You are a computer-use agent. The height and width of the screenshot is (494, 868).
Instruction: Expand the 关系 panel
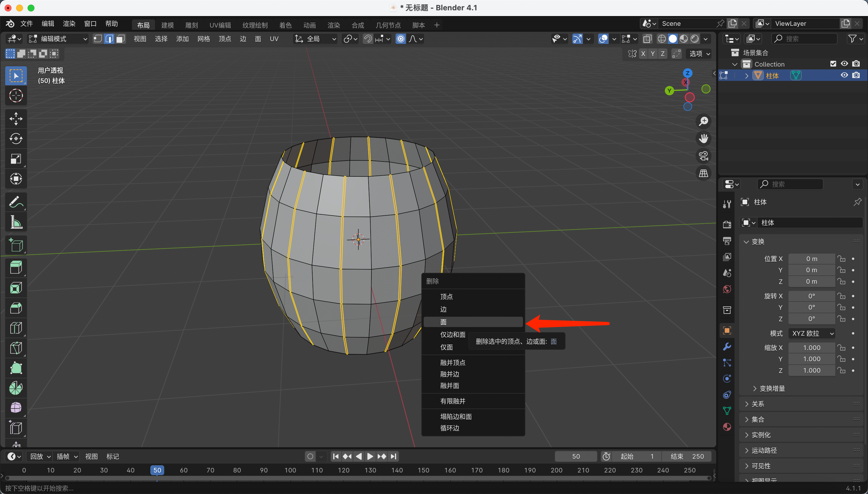point(758,404)
